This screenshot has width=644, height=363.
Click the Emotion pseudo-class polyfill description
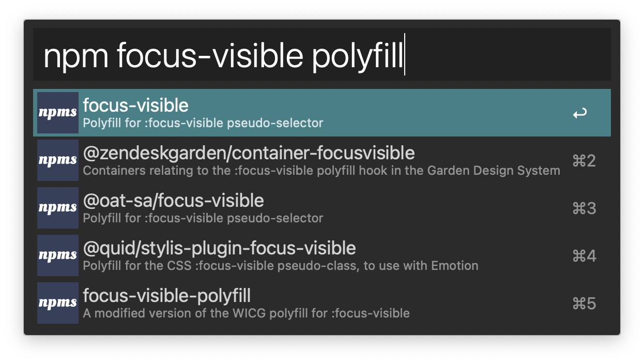(280, 266)
